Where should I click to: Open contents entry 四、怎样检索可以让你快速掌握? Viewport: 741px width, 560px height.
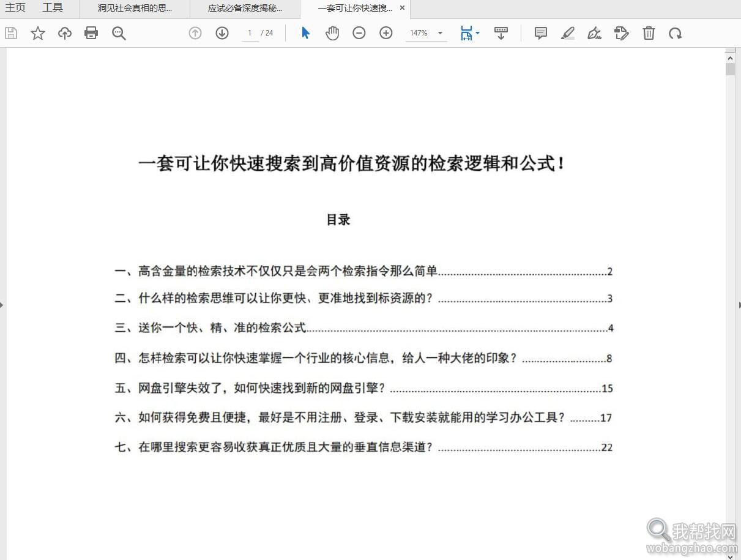pos(363,358)
